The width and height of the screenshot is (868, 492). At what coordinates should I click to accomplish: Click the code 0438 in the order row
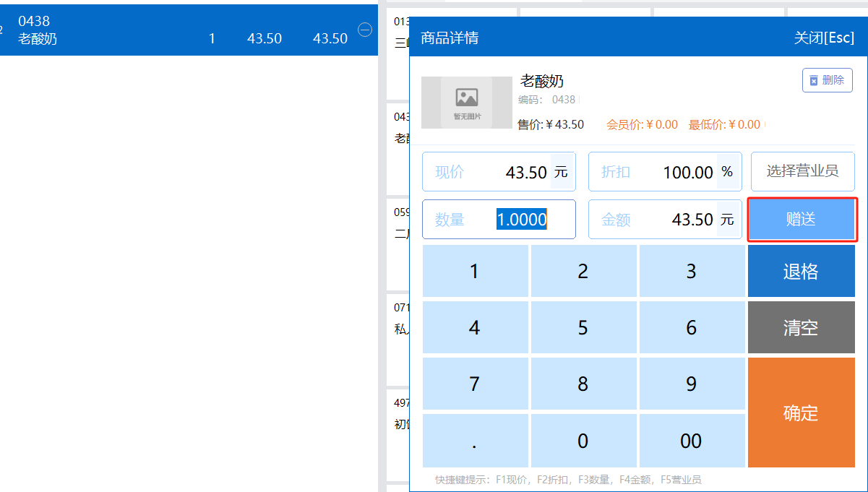pyautogui.click(x=34, y=22)
